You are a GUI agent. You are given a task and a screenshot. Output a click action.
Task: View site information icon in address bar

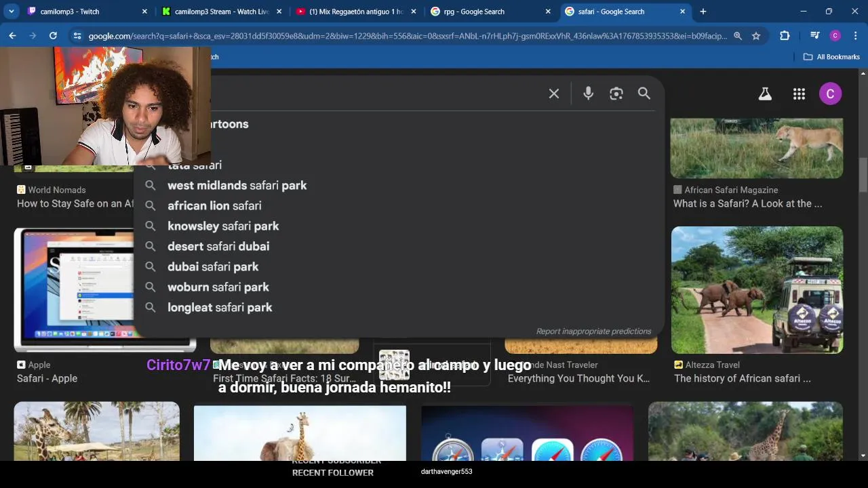[77, 36]
